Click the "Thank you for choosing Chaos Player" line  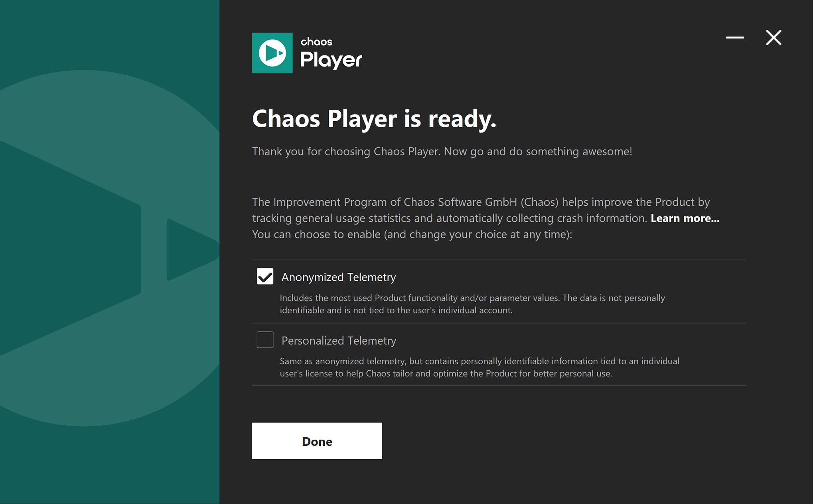[x=442, y=152]
